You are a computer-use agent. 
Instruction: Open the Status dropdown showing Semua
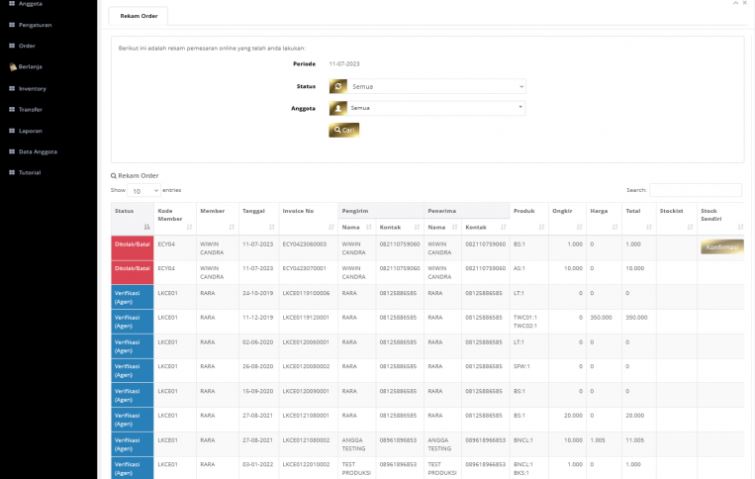coord(436,87)
